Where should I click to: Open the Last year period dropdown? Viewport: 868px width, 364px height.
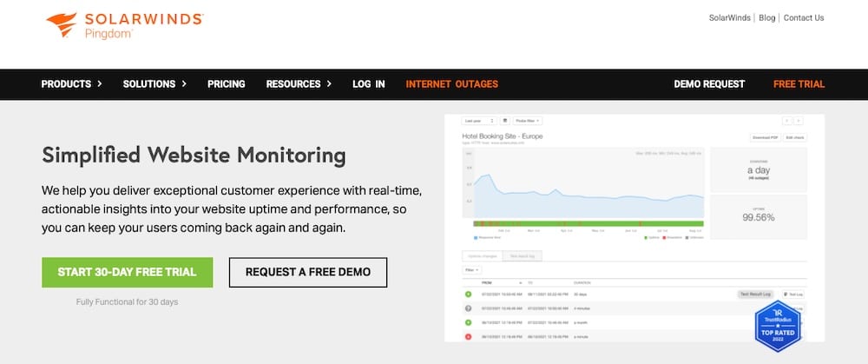(x=479, y=121)
